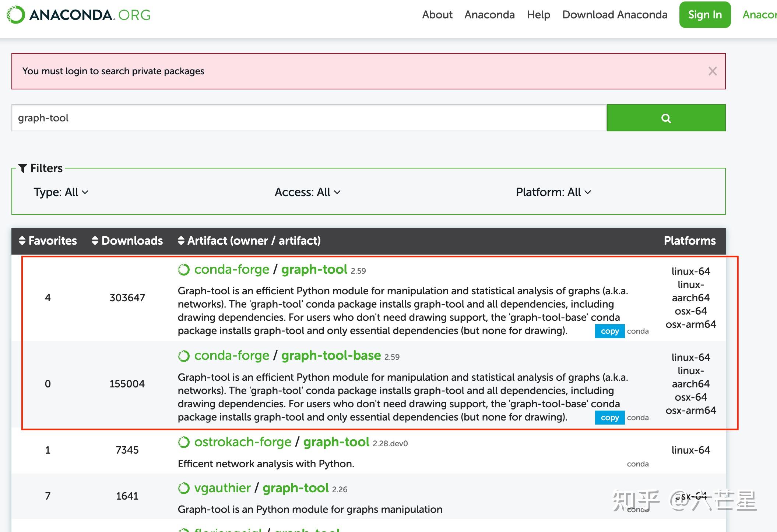This screenshot has width=777, height=532.
Task: Expand the Type: All filter dropdown
Action: tap(61, 192)
